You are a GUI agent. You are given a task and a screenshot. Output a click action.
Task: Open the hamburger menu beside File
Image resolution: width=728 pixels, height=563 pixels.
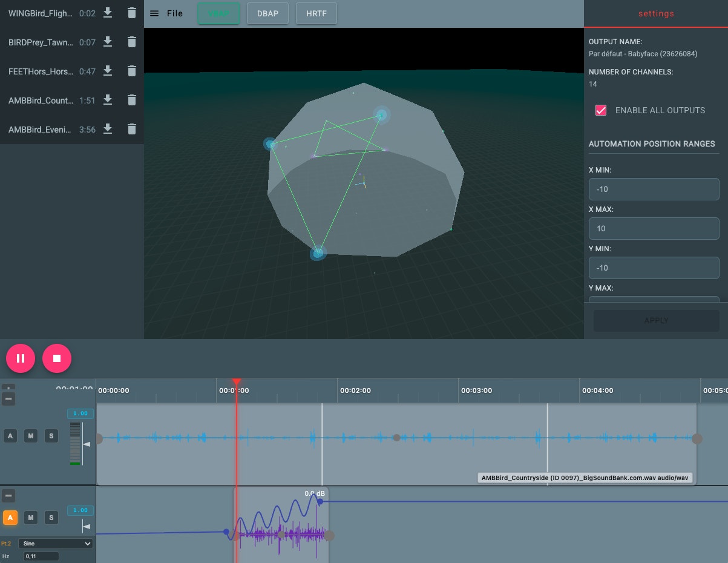[x=154, y=13]
